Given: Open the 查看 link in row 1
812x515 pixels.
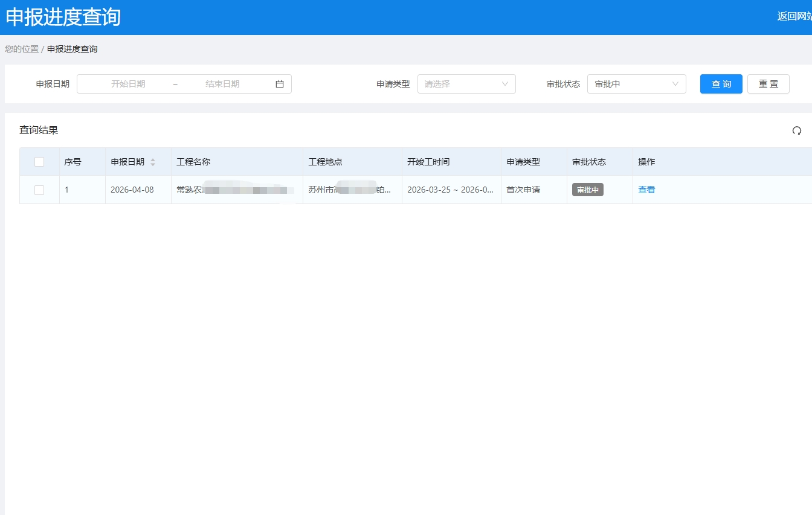Looking at the screenshot, I should tap(646, 190).
